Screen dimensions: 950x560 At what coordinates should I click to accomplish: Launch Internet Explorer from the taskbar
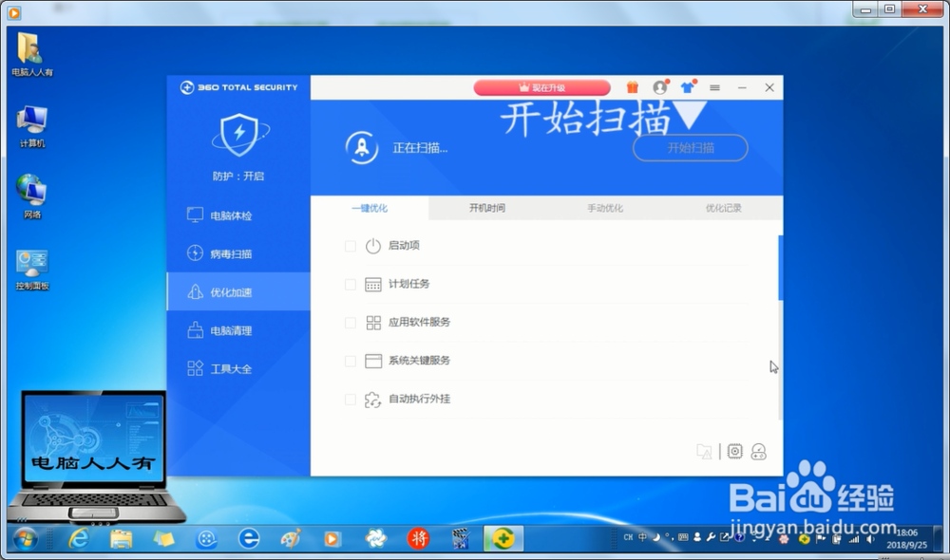coord(79,538)
